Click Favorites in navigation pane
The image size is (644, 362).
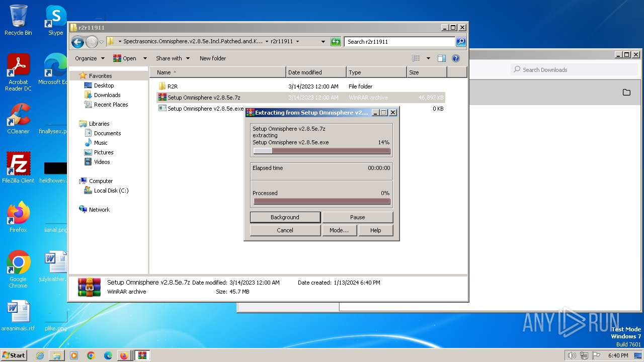(100, 76)
